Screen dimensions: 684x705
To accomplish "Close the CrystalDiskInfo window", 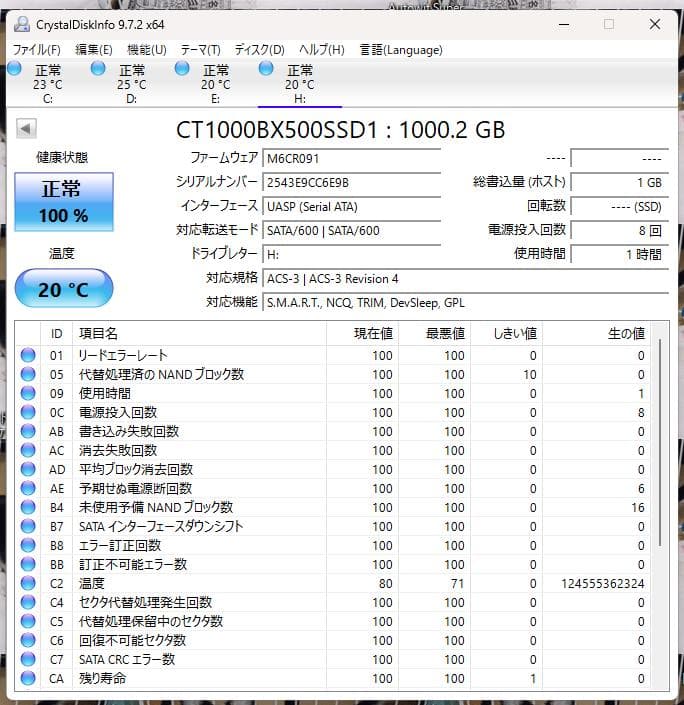I will tap(655, 24).
